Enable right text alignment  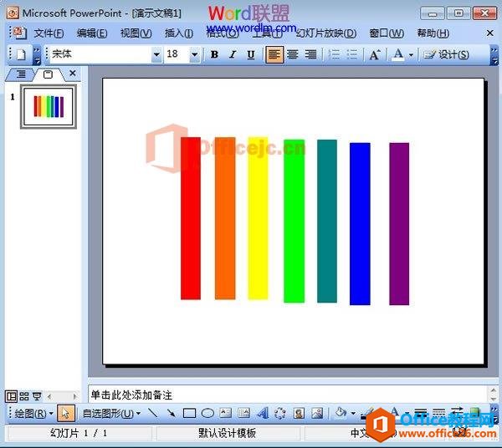coord(310,54)
